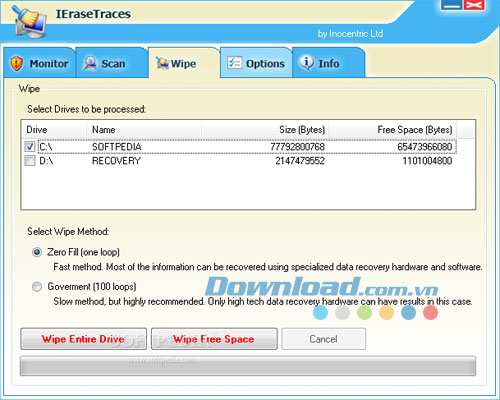Click the size value 77792800768
The image size is (500, 400).
(x=297, y=147)
